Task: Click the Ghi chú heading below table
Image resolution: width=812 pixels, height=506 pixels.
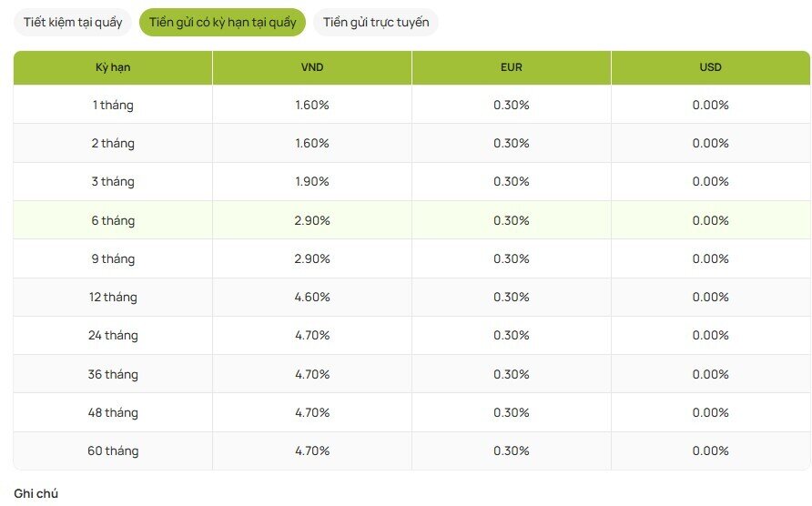Action: click(x=36, y=493)
